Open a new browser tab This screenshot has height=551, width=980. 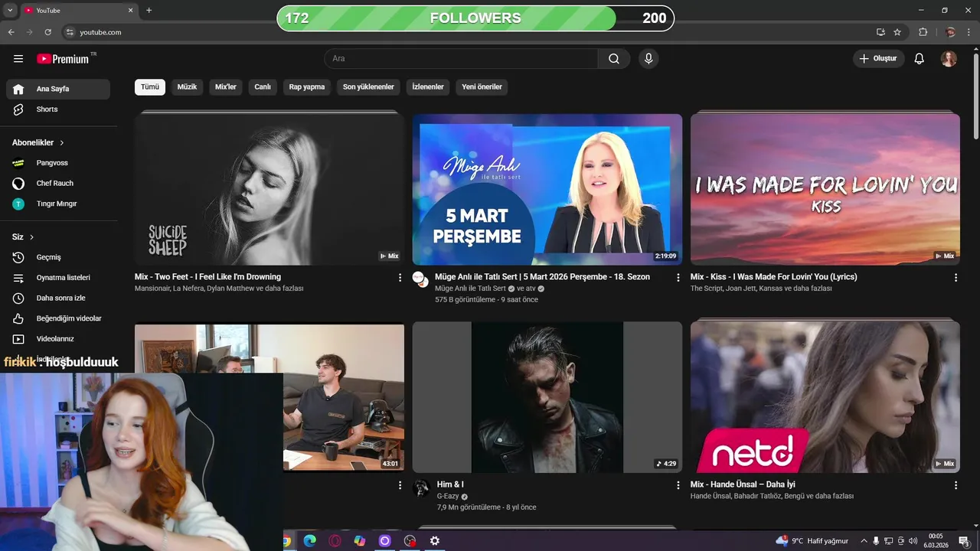(149, 11)
